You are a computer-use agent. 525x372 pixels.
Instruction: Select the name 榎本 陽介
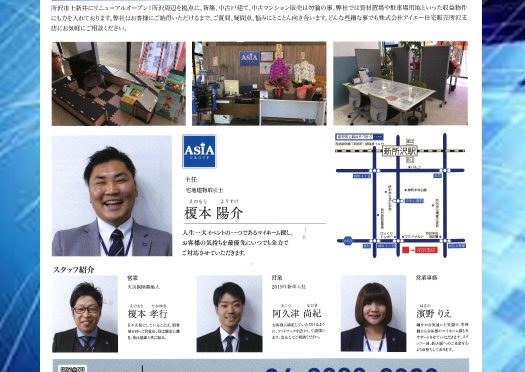(x=213, y=213)
